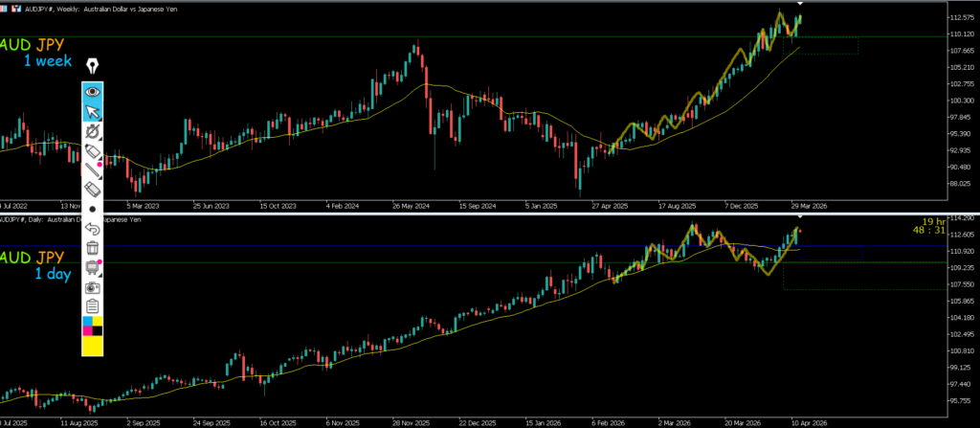Open the clipboard notes icon

tap(93, 306)
